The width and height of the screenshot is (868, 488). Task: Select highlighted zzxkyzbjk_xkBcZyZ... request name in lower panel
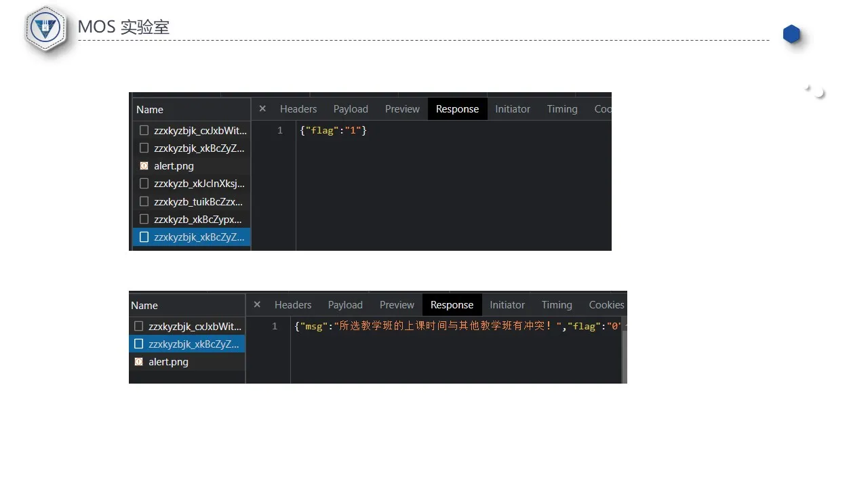click(194, 344)
